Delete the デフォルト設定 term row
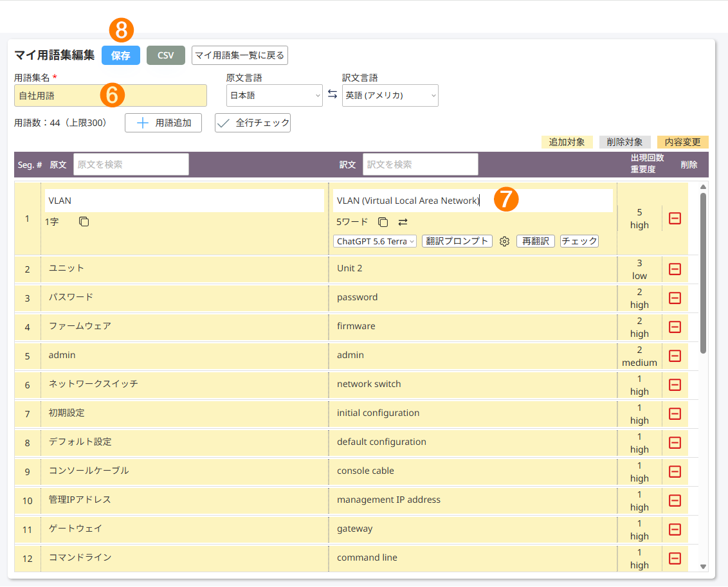 click(x=675, y=443)
